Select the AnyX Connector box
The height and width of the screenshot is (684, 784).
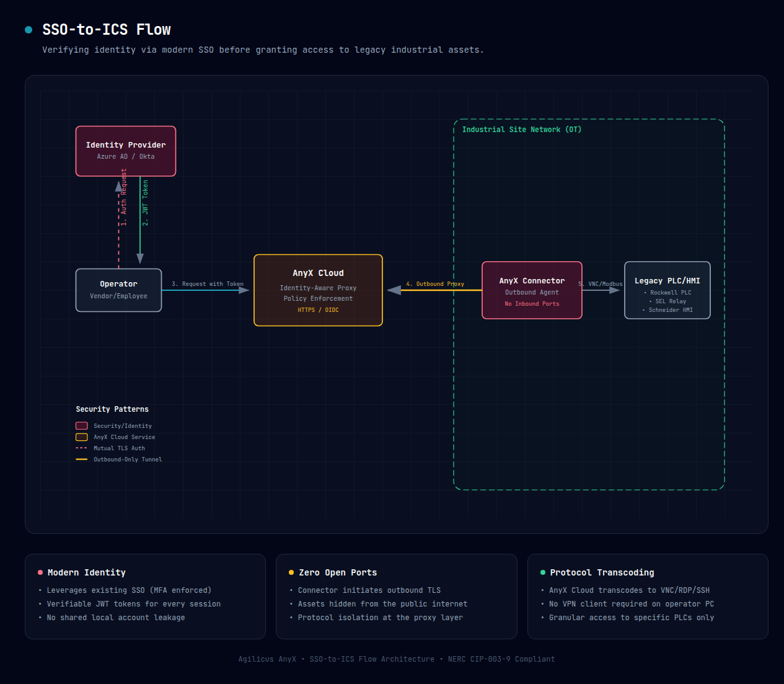click(x=532, y=290)
